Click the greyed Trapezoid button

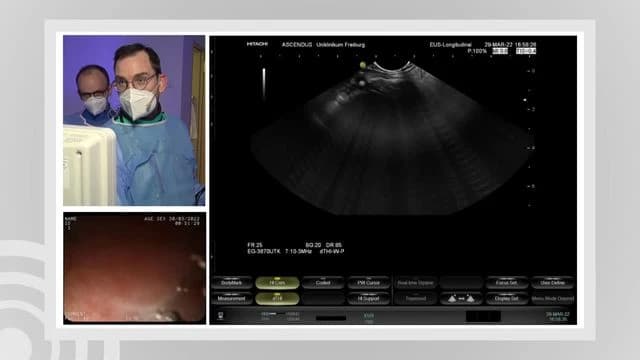click(416, 298)
